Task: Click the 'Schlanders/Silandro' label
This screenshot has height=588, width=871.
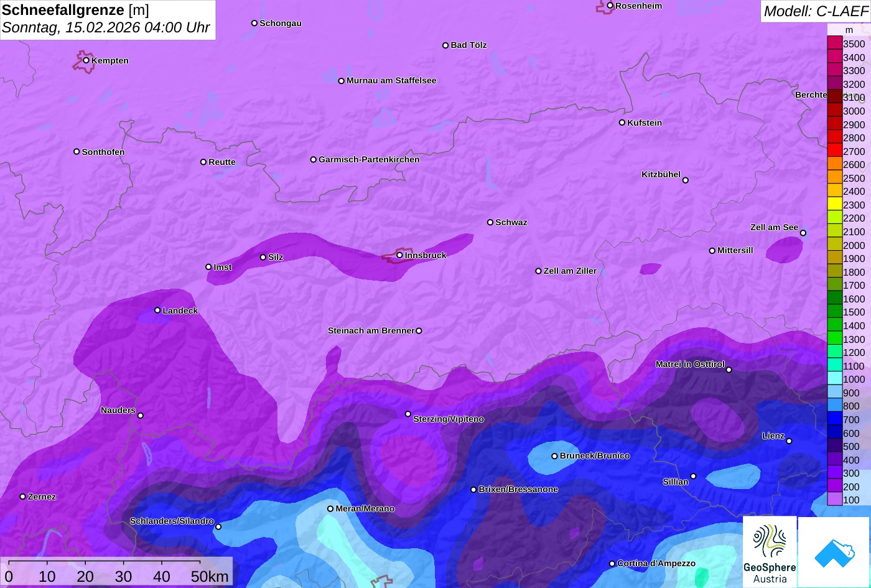Action: (x=172, y=521)
